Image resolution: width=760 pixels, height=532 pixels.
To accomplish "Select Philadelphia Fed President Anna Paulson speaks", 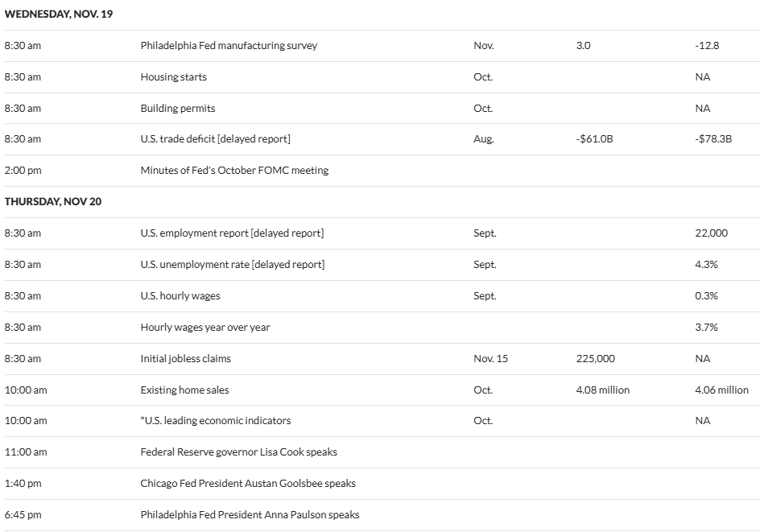I will 250,515.
